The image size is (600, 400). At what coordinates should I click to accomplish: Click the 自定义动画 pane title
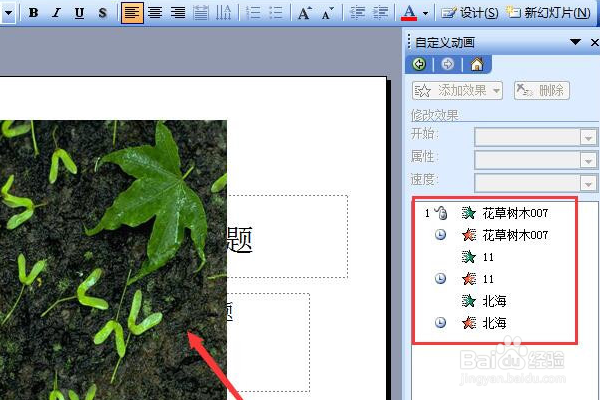tap(445, 42)
